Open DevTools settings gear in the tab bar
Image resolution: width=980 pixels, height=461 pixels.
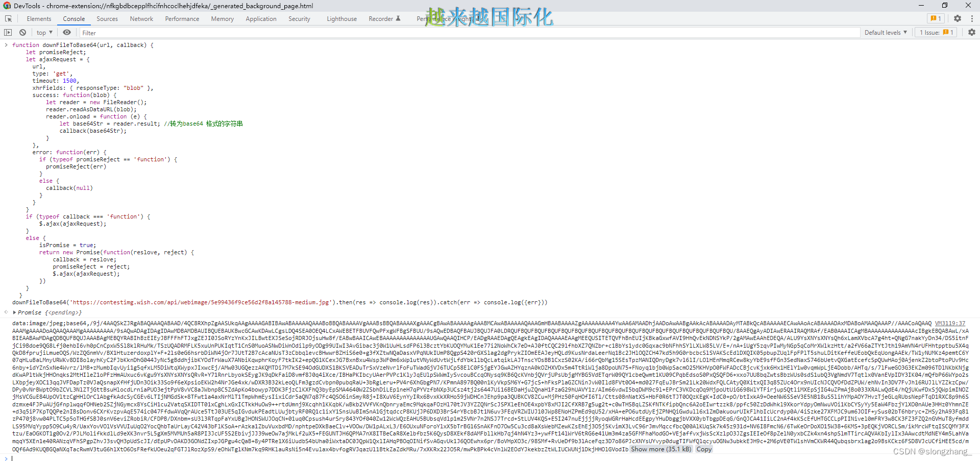[x=958, y=18]
